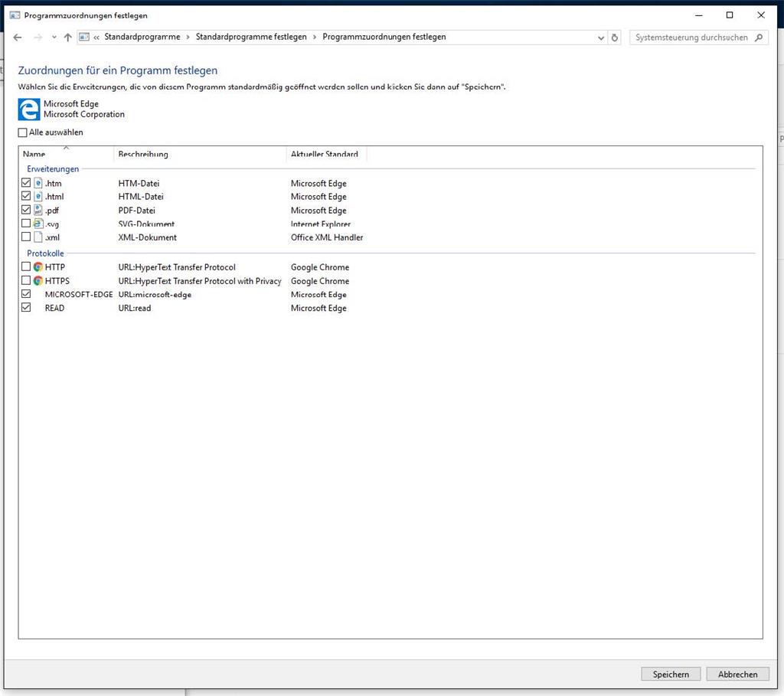
Task: Click URL:read description
Action: [x=135, y=308]
